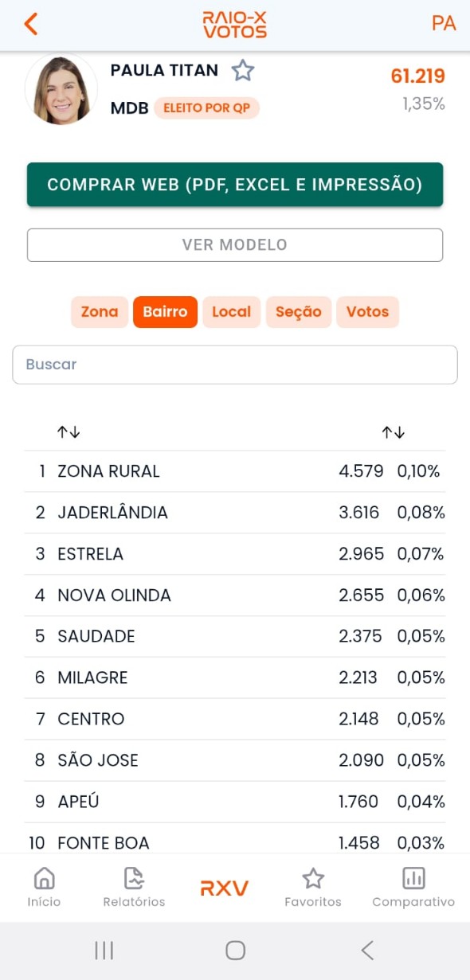Screen dimensions: 470x980
Task: Tap Android recent apps button
Action: coord(104,950)
